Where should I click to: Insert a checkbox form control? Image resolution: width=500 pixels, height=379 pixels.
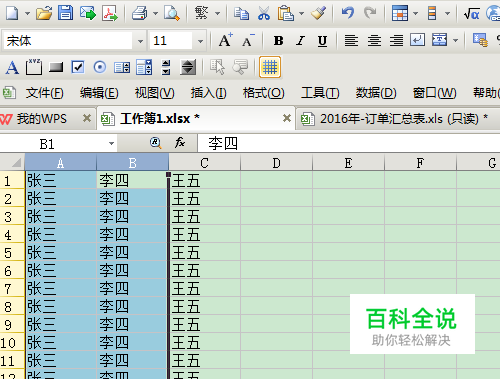point(78,67)
